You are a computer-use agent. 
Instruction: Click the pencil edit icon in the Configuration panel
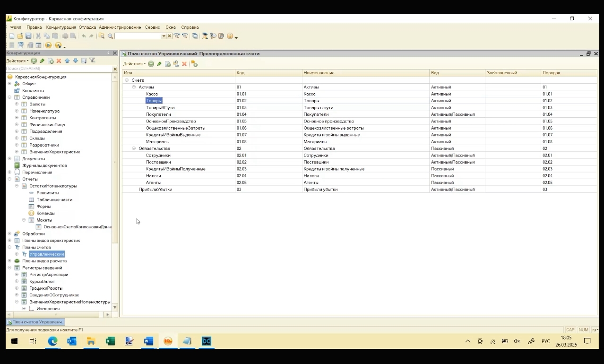point(42,61)
